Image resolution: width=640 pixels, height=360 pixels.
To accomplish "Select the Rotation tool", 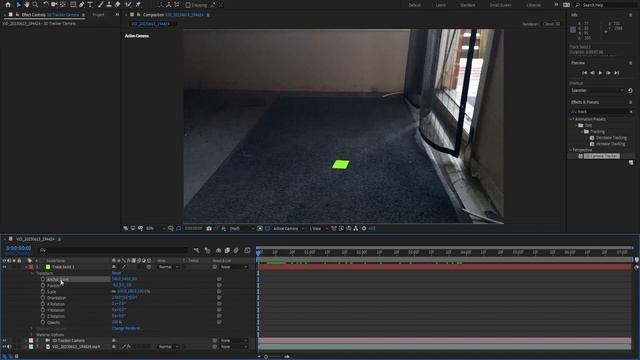I will [x=46, y=4].
